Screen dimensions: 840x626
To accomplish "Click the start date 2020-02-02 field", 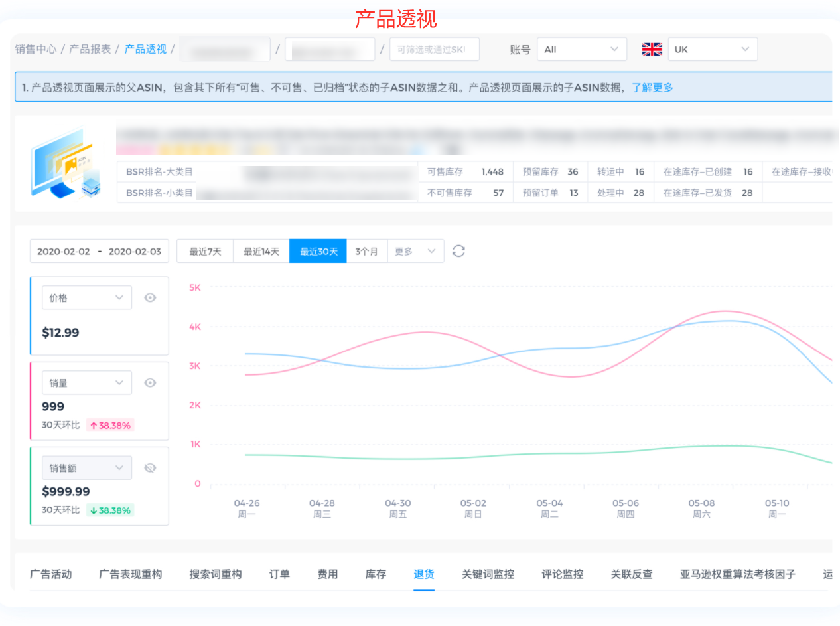I will point(64,252).
